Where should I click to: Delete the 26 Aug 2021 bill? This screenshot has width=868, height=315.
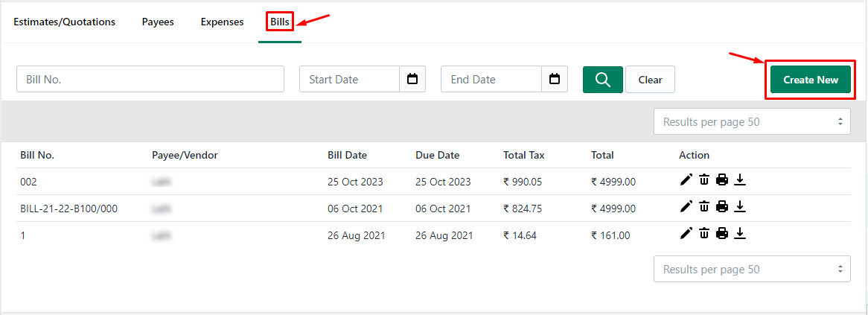click(x=703, y=233)
